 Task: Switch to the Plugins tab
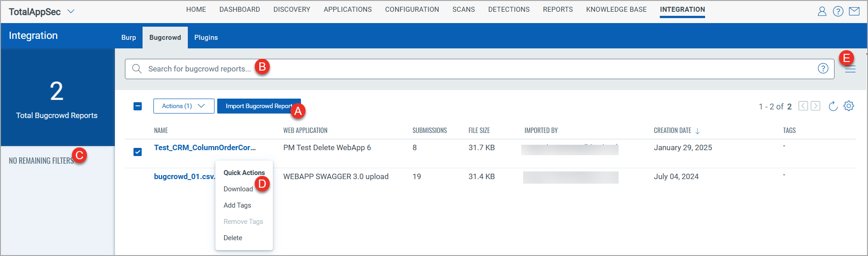point(206,38)
